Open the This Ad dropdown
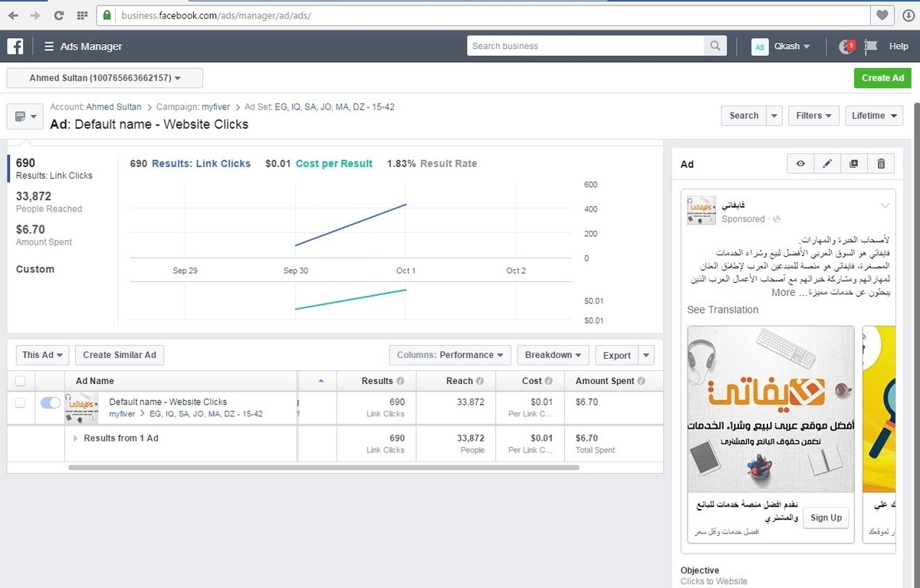 pyautogui.click(x=42, y=355)
